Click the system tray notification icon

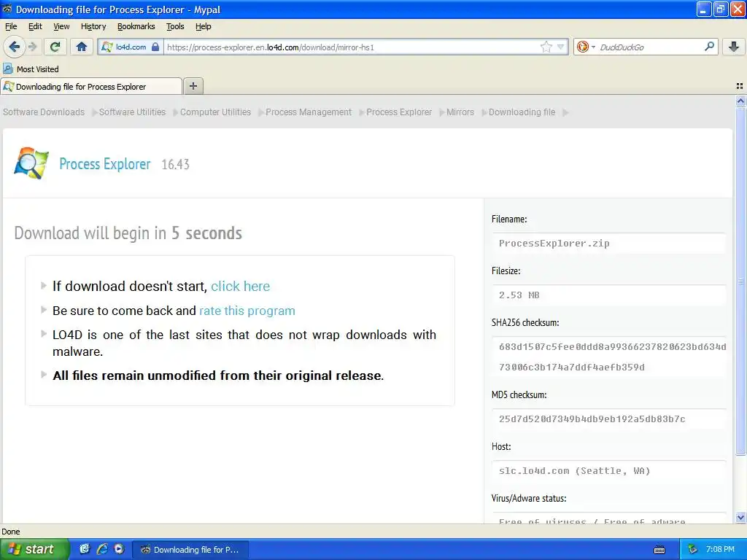(x=693, y=550)
